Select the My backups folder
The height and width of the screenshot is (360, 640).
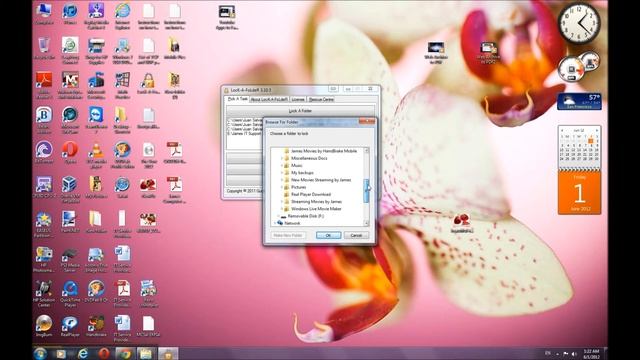[302, 173]
